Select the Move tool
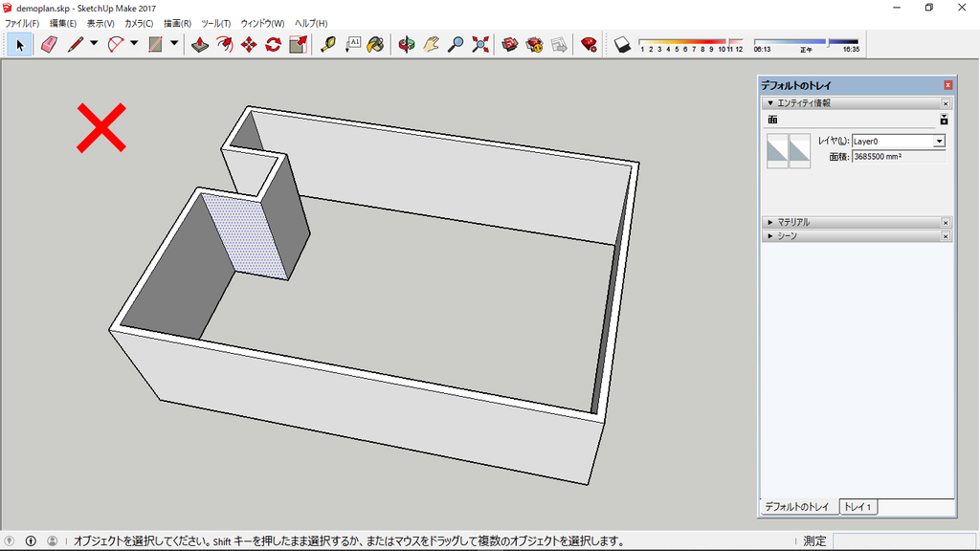This screenshot has height=551, width=980. click(x=249, y=44)
